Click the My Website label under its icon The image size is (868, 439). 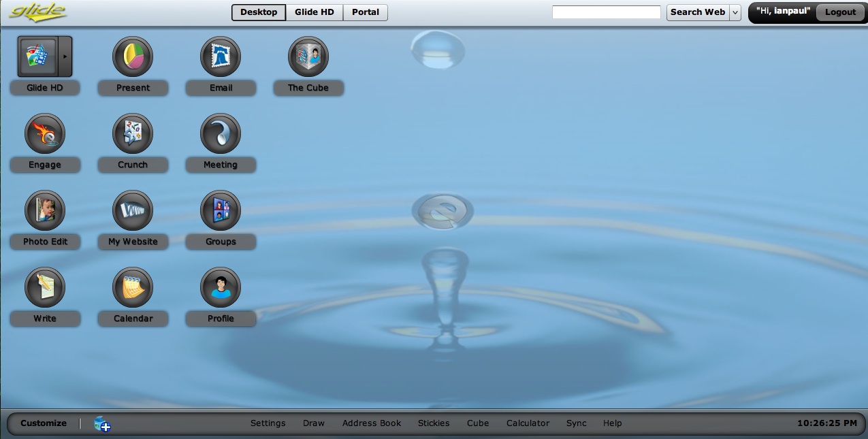pos(133,242)
